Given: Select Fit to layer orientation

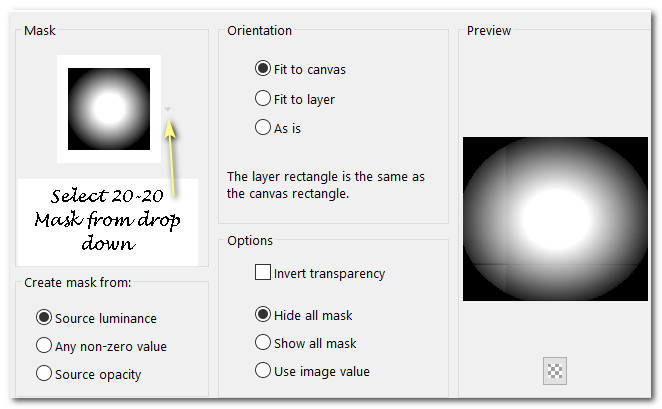Looking at the screenshot, I should click(263, 99).
